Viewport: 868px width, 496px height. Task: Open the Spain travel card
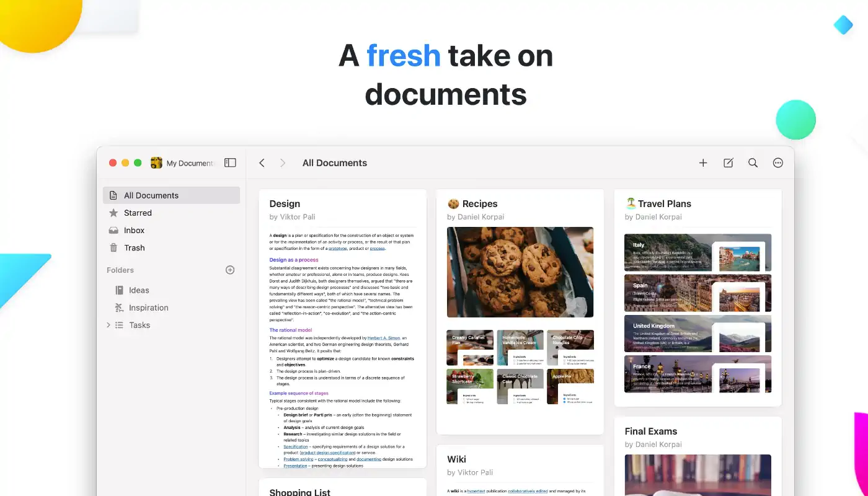[x=698, y=293]
